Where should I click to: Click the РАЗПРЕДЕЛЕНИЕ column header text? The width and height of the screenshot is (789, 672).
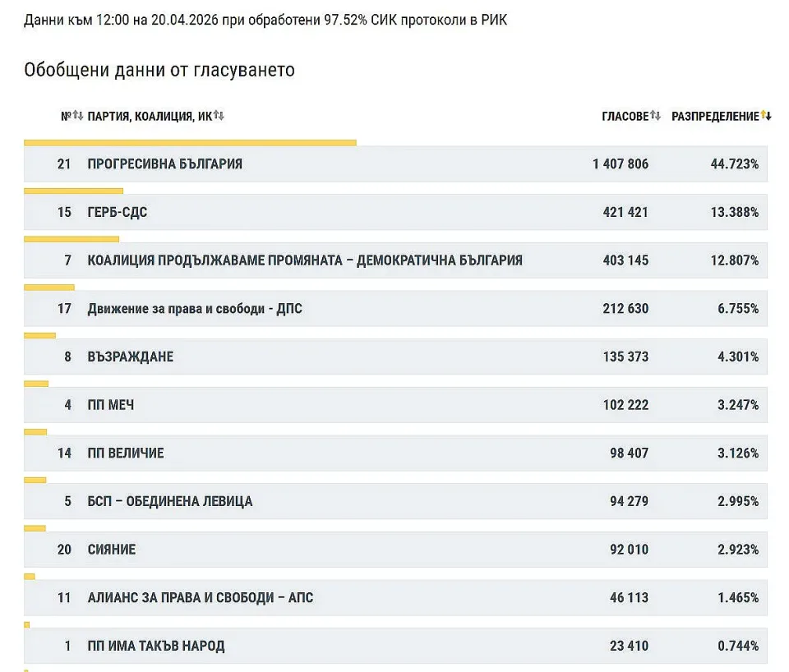[x=715, y=117]
